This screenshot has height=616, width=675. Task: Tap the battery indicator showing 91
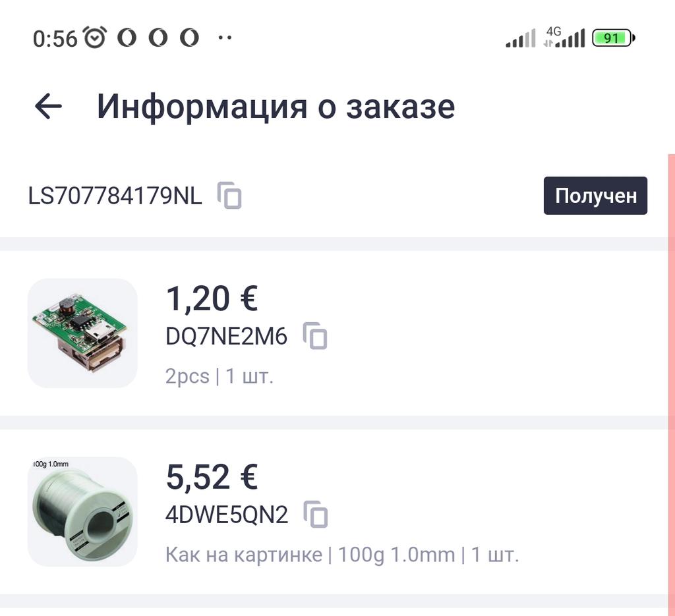(612, 38)
